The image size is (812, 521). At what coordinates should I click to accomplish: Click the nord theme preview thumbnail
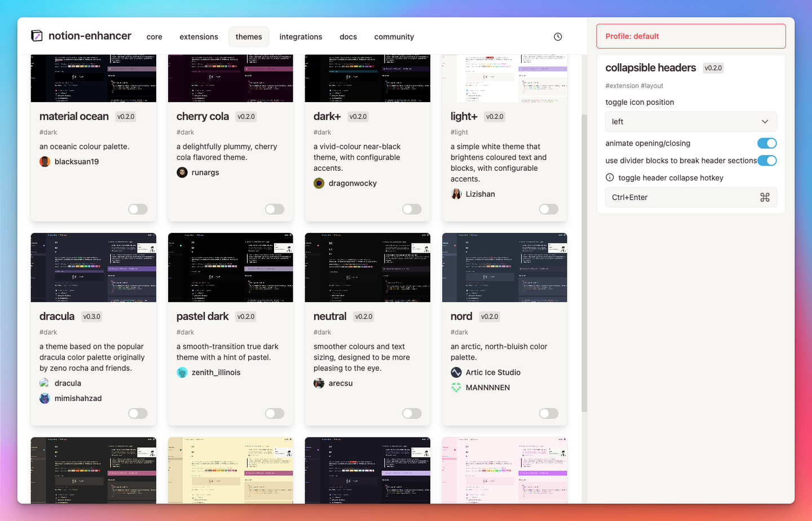pos(504,267)
